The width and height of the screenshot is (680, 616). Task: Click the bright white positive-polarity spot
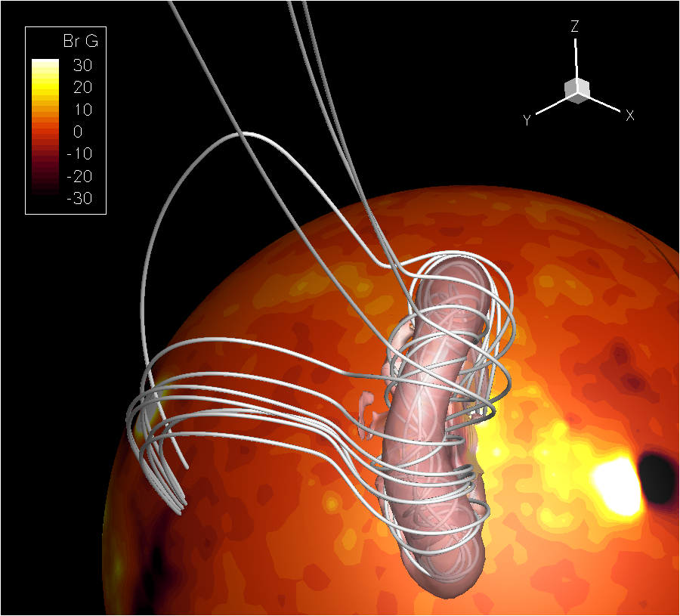pyautogui.click(x=617, y=486)
